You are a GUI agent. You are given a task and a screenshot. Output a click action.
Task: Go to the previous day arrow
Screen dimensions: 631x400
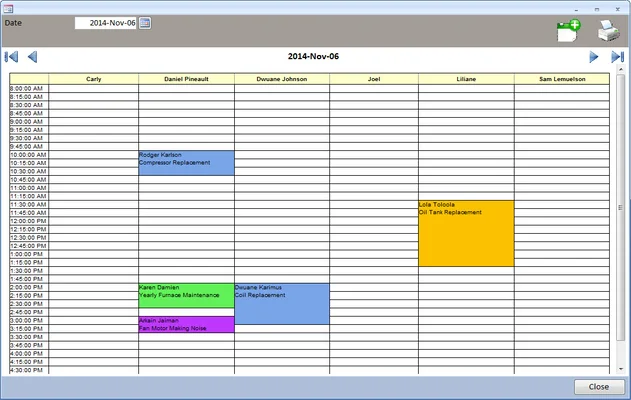32,57
